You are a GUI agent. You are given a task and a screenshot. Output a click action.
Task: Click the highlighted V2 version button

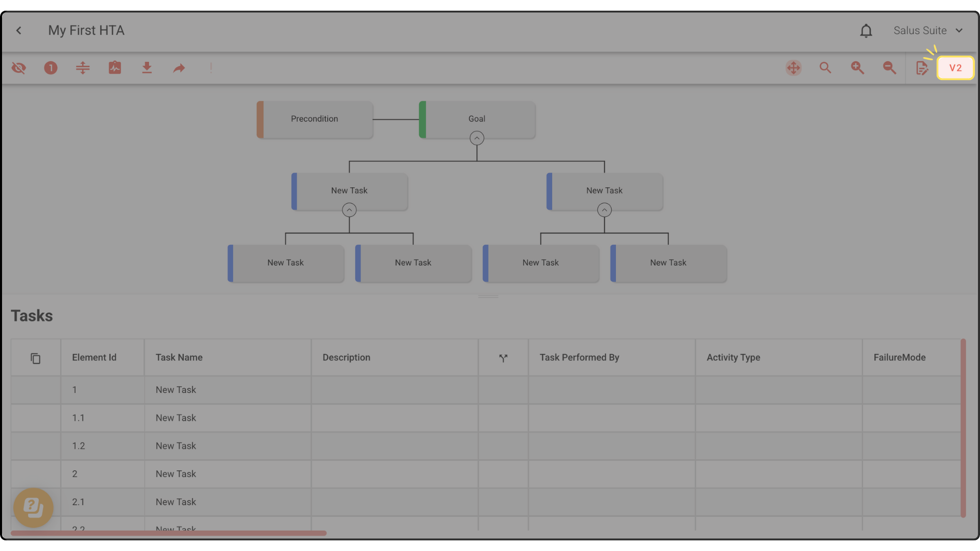[955, 68]
